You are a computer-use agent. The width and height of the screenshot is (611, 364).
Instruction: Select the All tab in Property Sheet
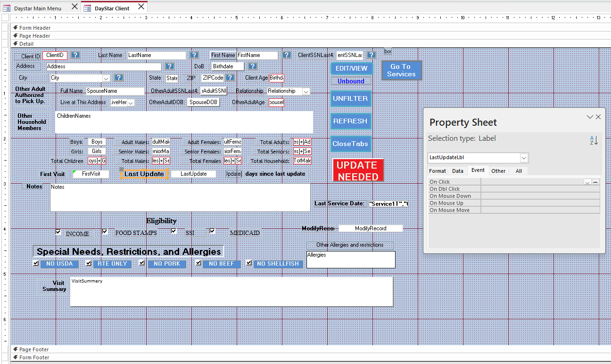(x=519, y=171)
